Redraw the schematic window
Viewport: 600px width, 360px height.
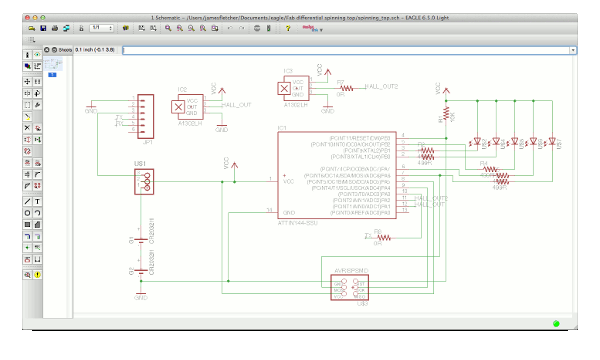coord(203,28)
